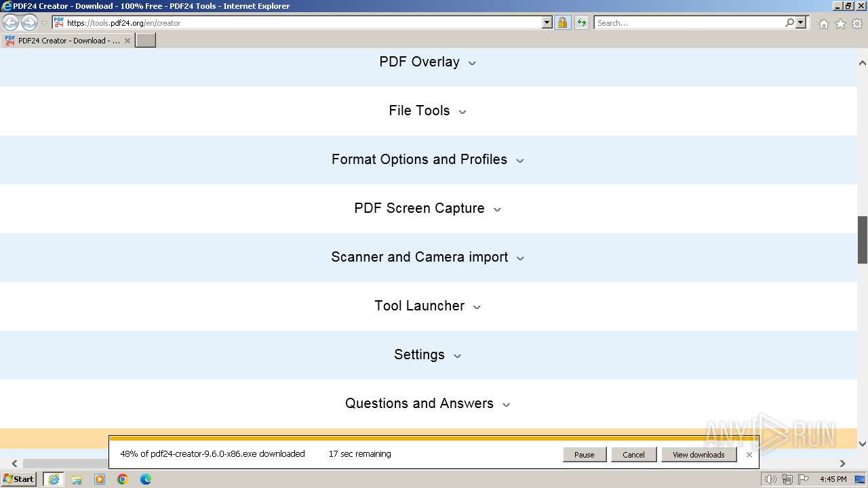Expand the Settings section
The image size is (868, 488).
coord(428,354)
